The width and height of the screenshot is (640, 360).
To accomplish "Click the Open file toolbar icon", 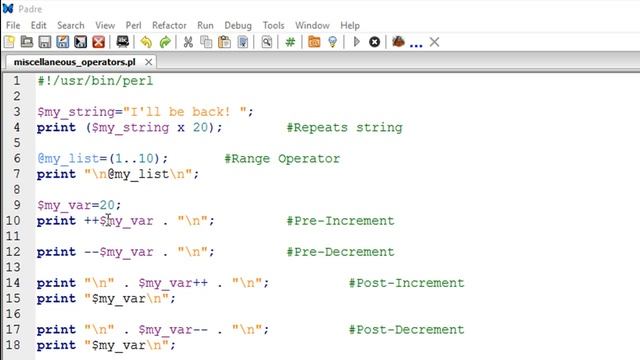I will 27,42.
